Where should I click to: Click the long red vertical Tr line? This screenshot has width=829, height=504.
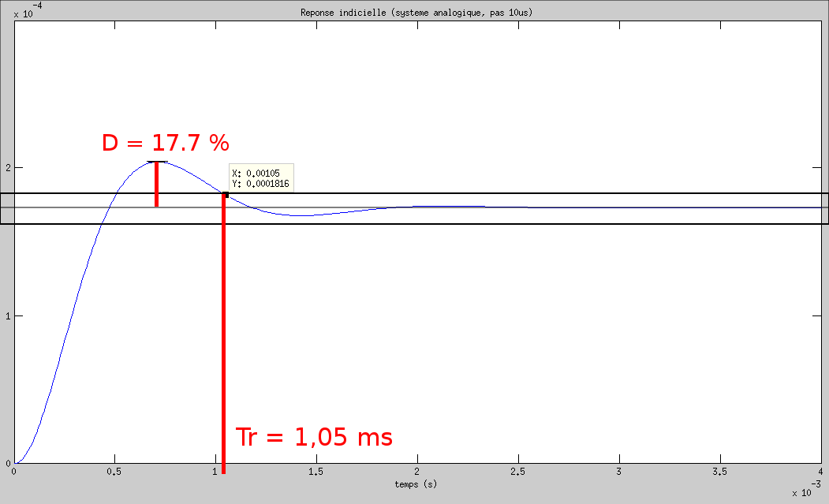point(224,339)
